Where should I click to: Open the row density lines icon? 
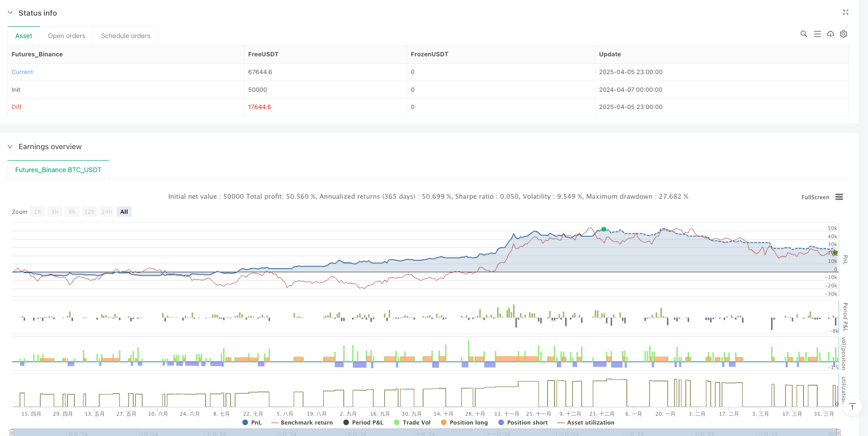[x=817, y=34]
